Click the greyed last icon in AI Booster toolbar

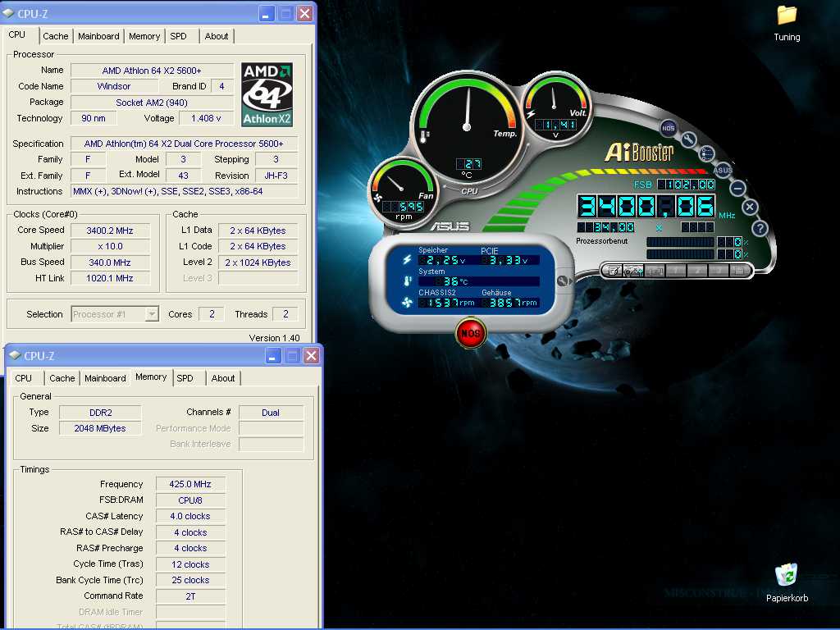pos(739,271)
